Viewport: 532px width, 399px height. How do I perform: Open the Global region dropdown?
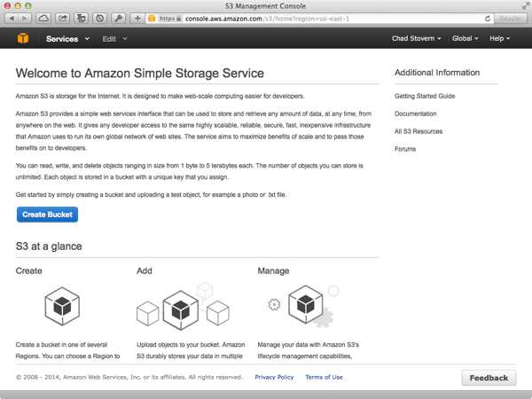(465, 38)
